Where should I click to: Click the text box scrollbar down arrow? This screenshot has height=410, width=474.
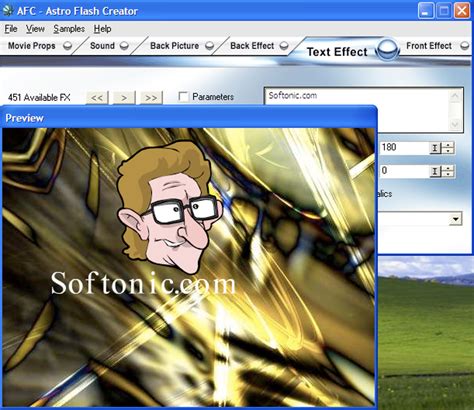pyautogui.click(x=455, y=124)
